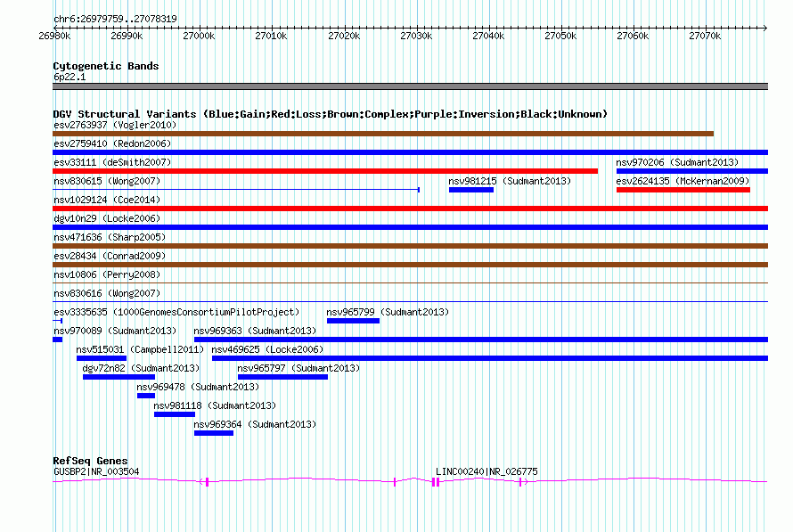Click the nsv965799 (Sudmant2013) blue bar
The height and width of the screenshot is (532, 793).
(353, 321)
